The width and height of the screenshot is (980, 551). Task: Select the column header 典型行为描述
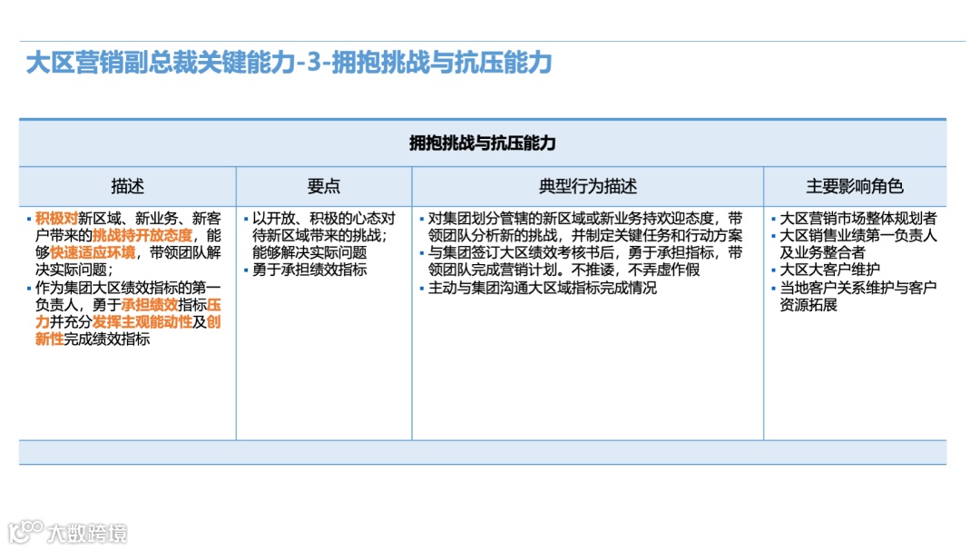[x=587, y=186]
